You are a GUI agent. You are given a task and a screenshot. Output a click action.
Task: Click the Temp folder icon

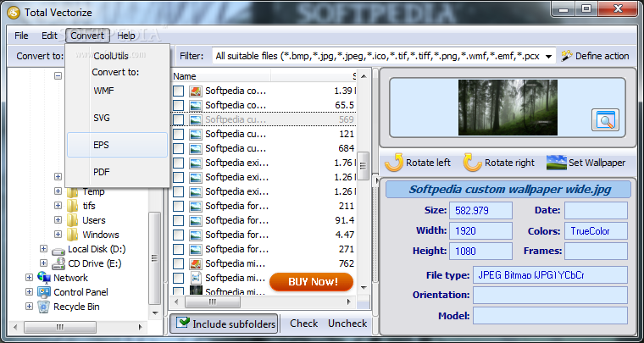click(x=72, y=191)
